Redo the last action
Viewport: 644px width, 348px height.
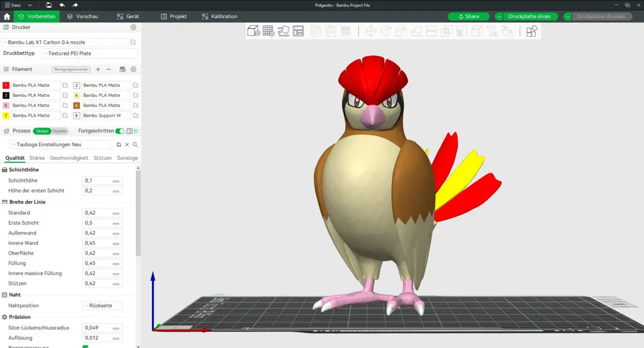(x=75, y=5)
